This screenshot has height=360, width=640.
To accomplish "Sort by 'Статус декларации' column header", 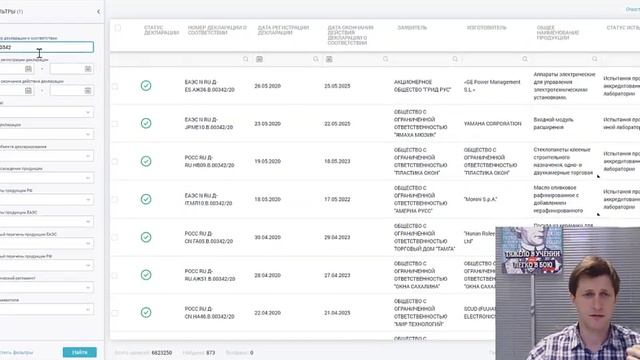I will [161, 30].
